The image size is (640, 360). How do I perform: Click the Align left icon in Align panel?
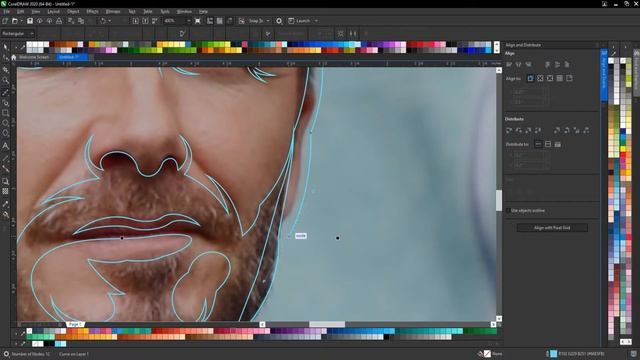point(509,64)
